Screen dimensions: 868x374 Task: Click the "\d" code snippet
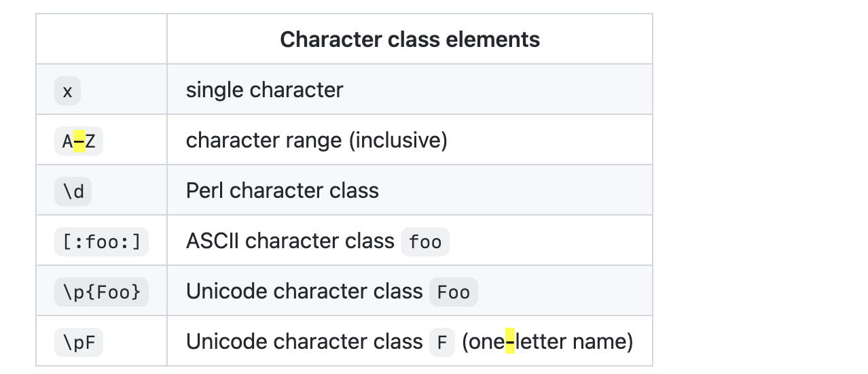pyautogui.click(x=73, y=192)
